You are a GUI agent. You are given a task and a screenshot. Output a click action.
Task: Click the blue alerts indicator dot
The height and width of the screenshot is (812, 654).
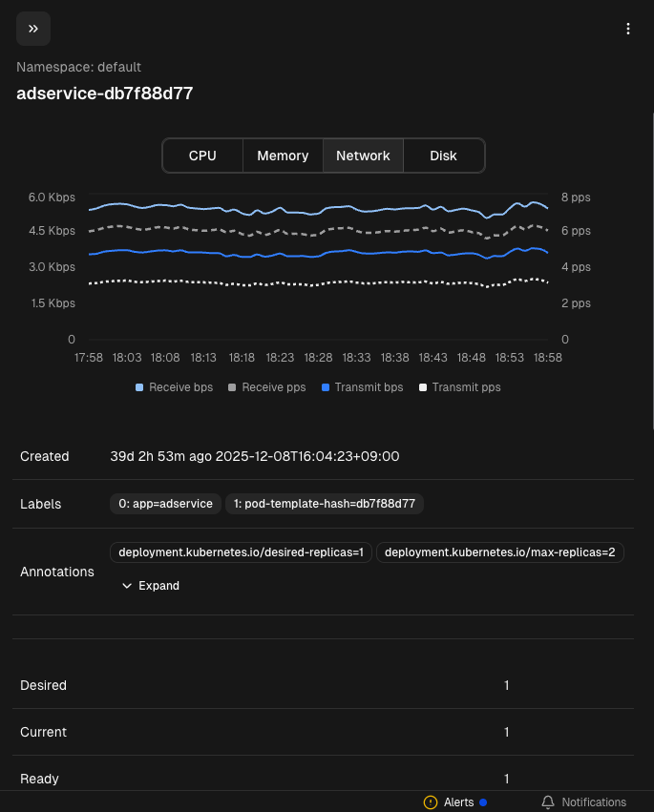483,802
